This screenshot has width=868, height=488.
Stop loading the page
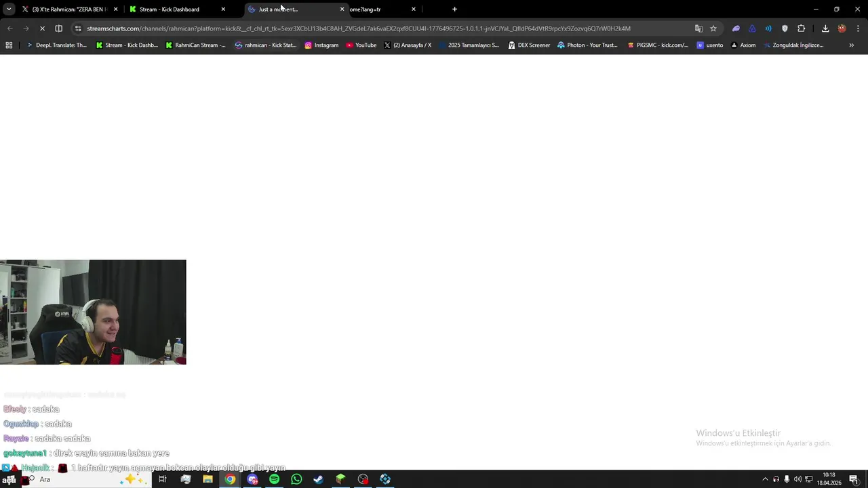pos(42,28)
